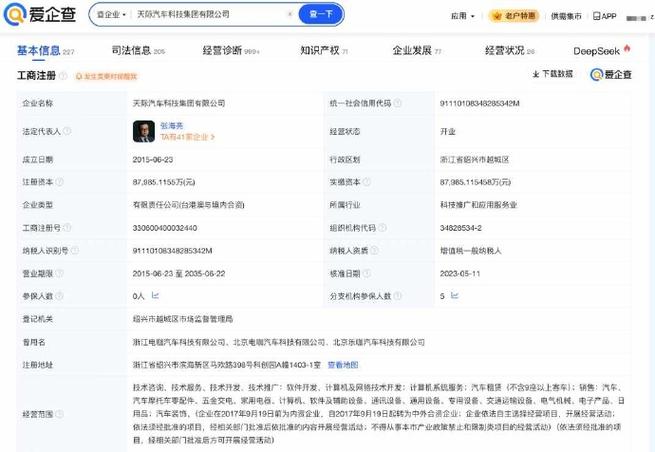Click the company name search input field
The width and height of the screenshot is (655, 452).
[209, 14]
